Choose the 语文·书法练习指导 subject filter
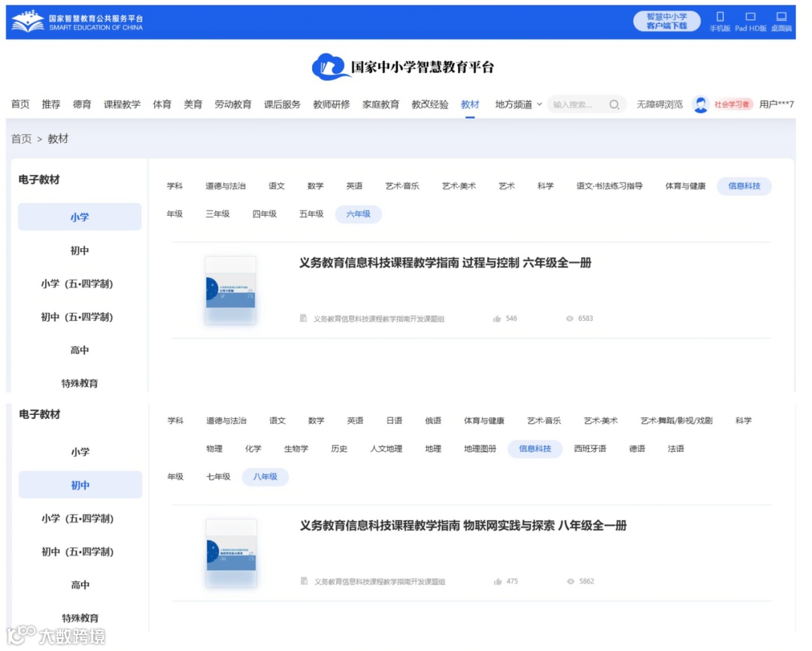Image resolution: width=812 pixels, height=651 pixels. [x=610, y=186]
